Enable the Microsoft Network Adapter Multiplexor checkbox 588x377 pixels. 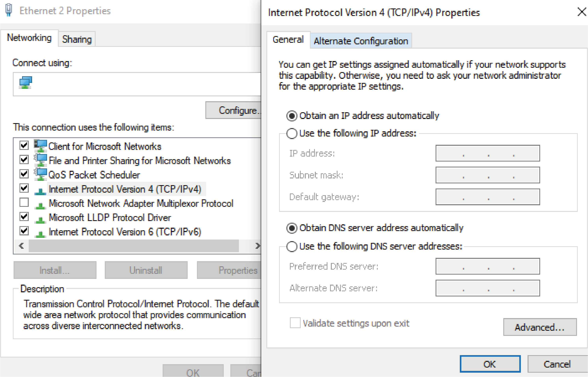coord(24,202)
